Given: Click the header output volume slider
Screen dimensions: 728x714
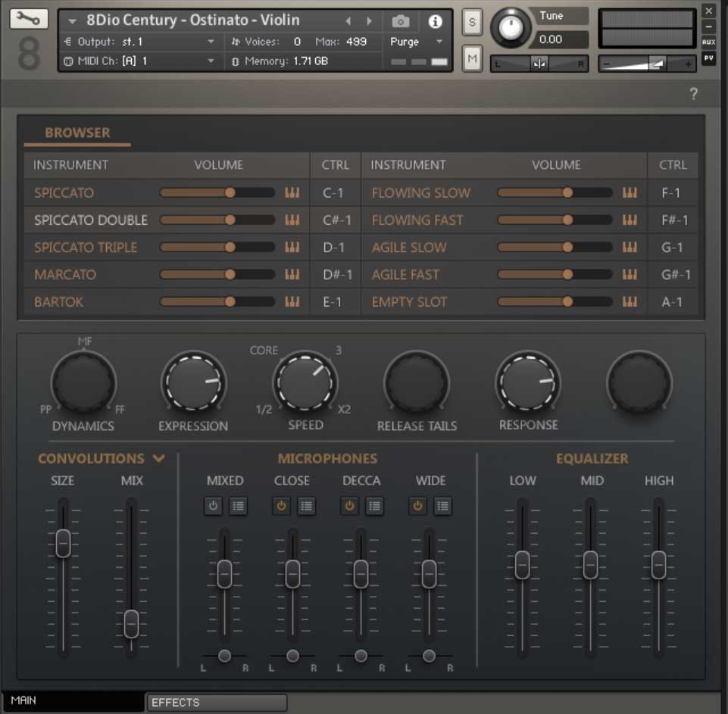Looking at the screenshot, I should click(x=647, y=64).
